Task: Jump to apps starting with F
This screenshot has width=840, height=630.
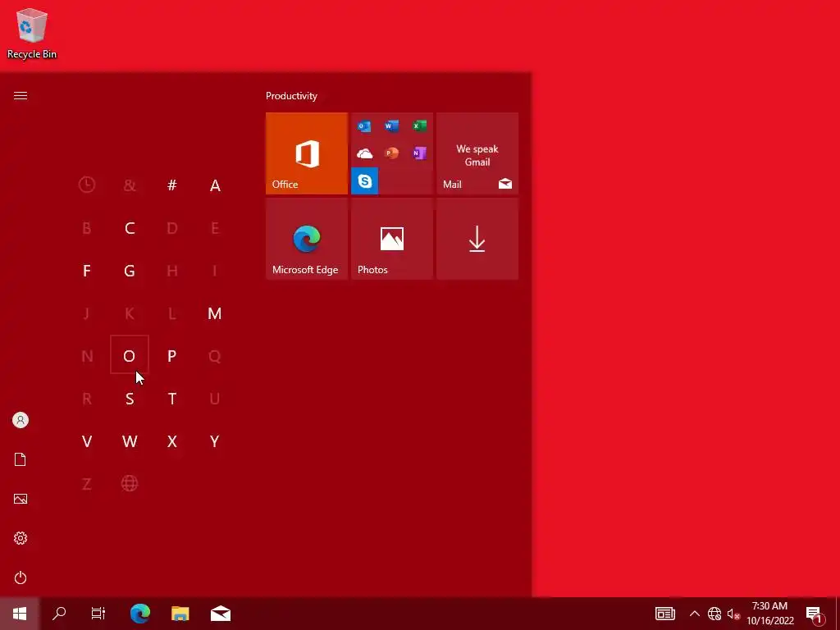Action: [x=87, y=271]
